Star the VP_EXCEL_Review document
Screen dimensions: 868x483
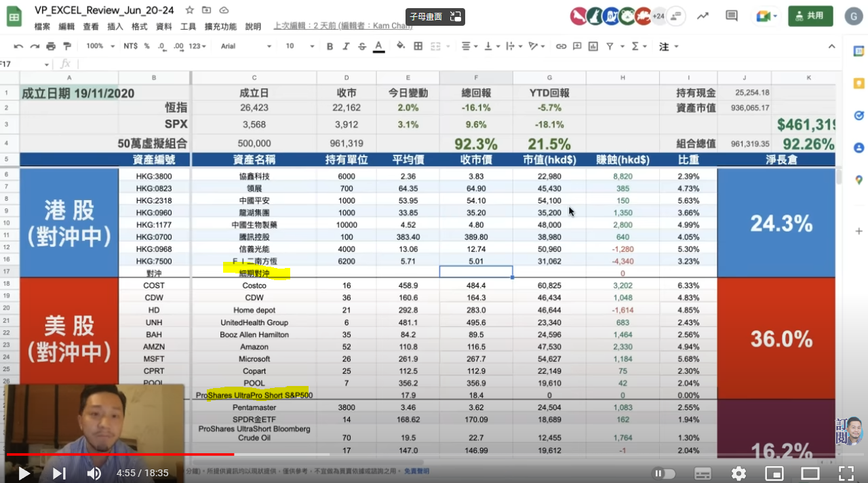tap(190, 10)
